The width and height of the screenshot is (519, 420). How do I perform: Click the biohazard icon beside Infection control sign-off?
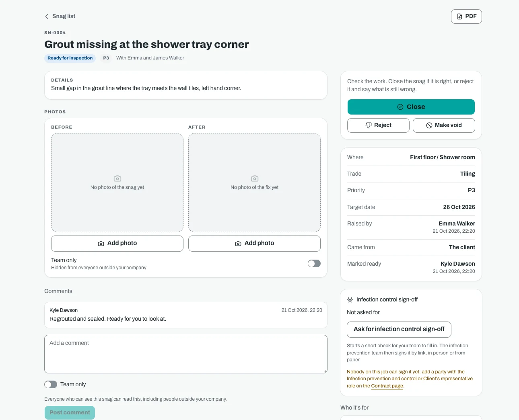click(x=350, y=300)
